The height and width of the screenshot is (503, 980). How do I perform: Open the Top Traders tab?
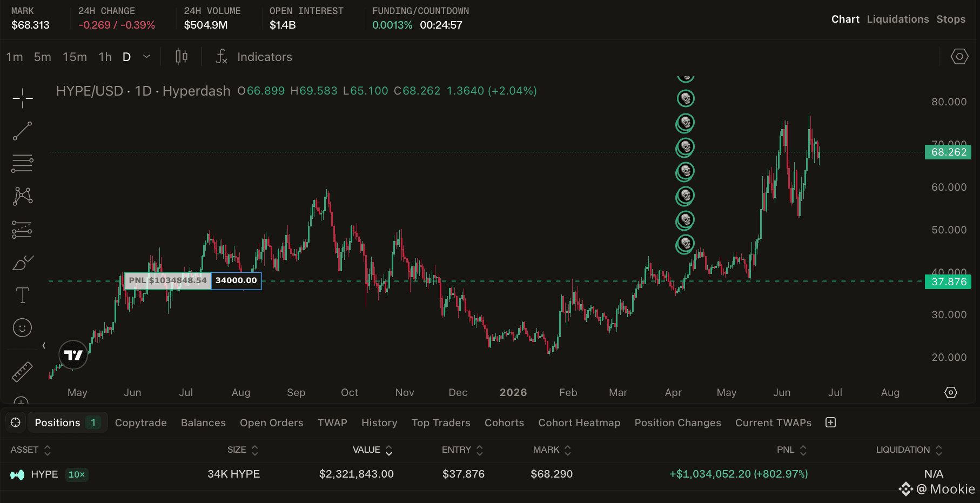(x=441, y=422)
